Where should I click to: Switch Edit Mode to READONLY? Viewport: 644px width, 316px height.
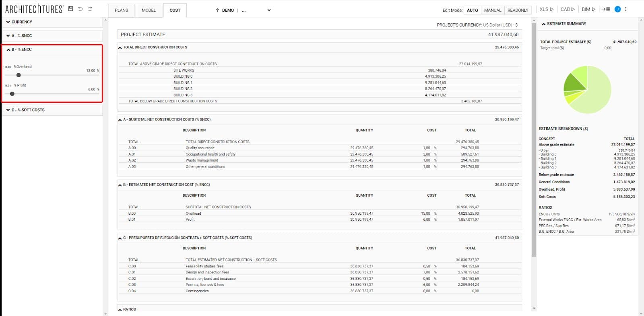(518, 10)
